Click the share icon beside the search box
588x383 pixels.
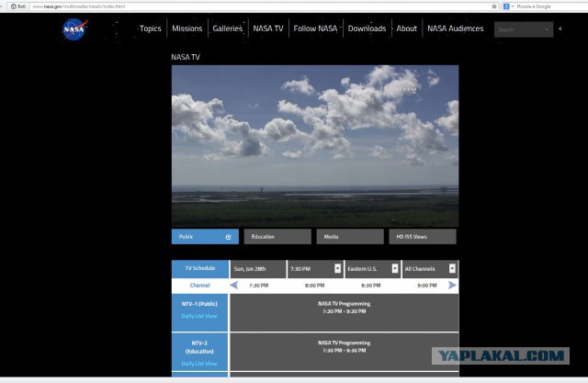tap(560, 28)
